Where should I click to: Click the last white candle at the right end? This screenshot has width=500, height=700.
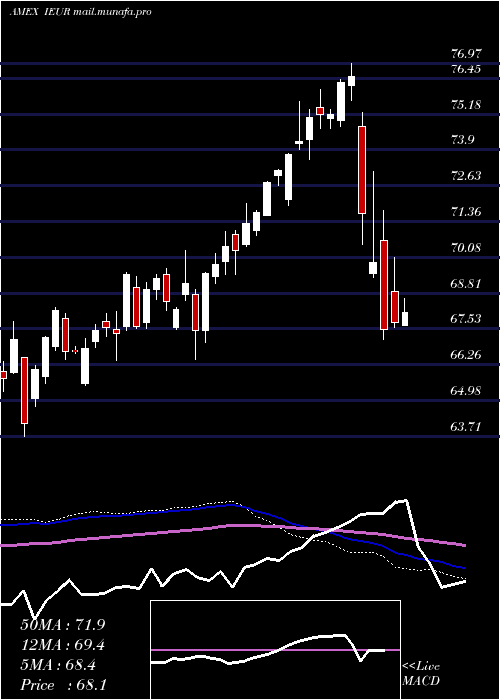click(x=405, y=319)
